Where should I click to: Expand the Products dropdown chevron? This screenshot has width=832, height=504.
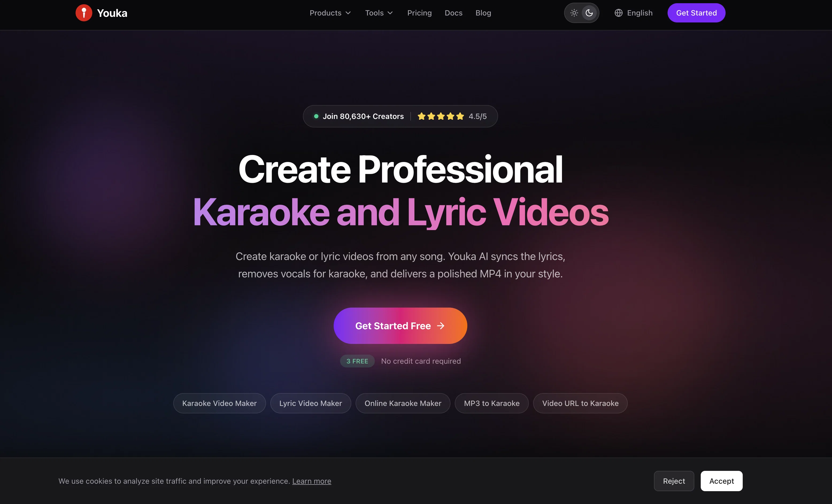click(x=348, y=13)
